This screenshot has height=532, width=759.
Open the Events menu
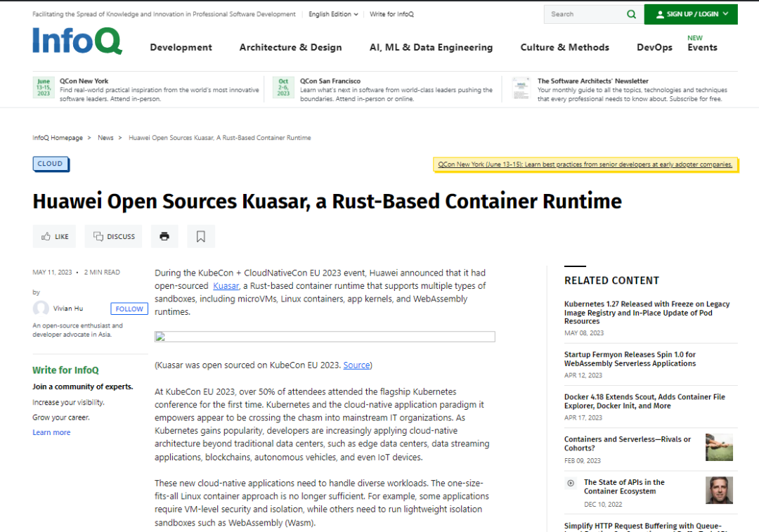coord(702,48)
